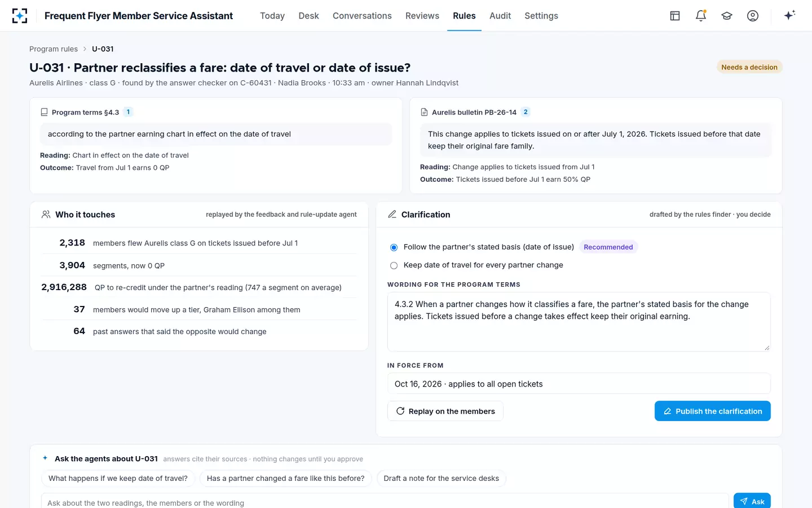
Task: Go to the Today tab
Action: click(272, 16)
